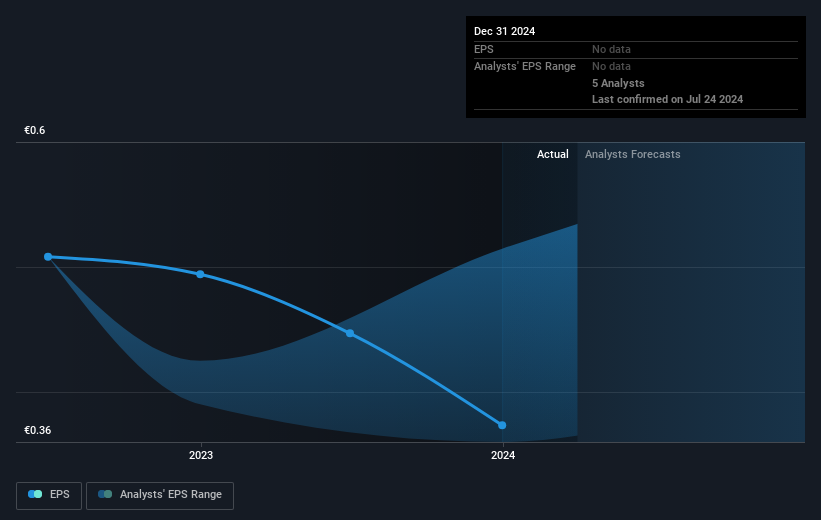Select the first EPS data point
The width and height of the screenshot is (821, 520).
point(48,257)
